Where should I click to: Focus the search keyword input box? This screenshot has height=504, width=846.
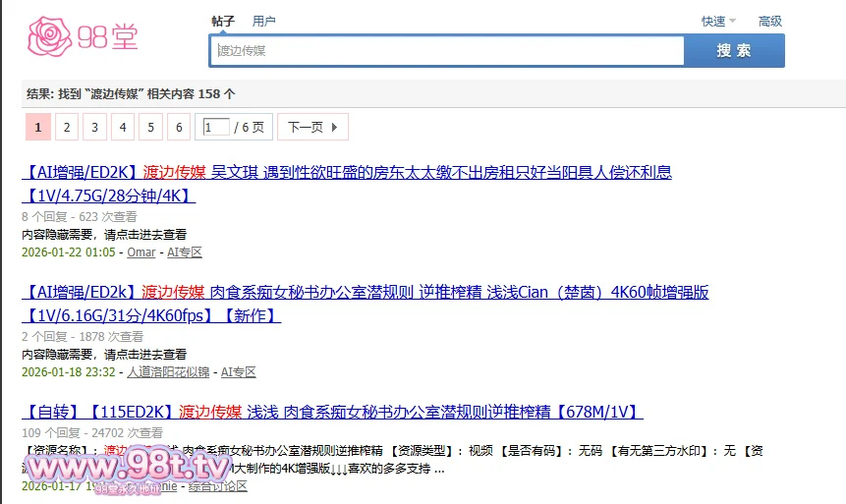pyautogui.click(x=447, y=50)
